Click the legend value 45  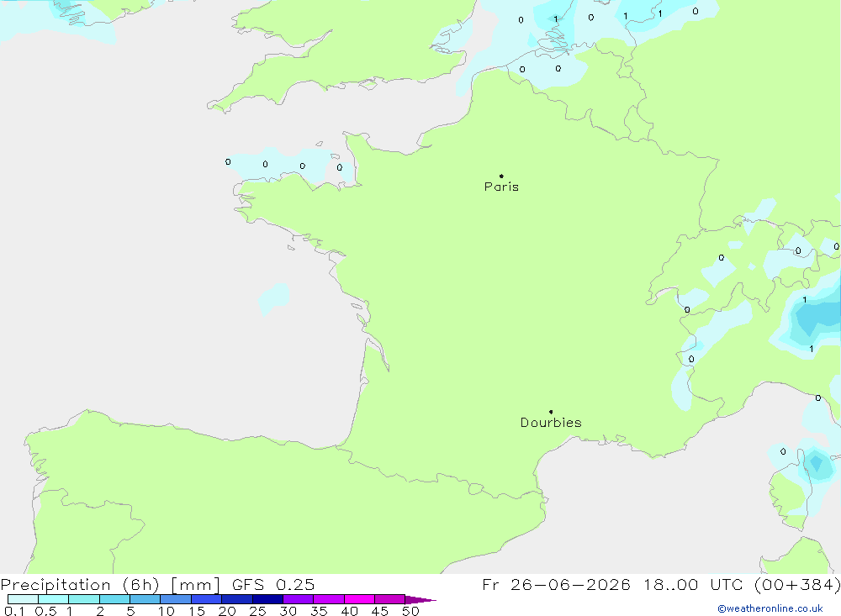380,611
